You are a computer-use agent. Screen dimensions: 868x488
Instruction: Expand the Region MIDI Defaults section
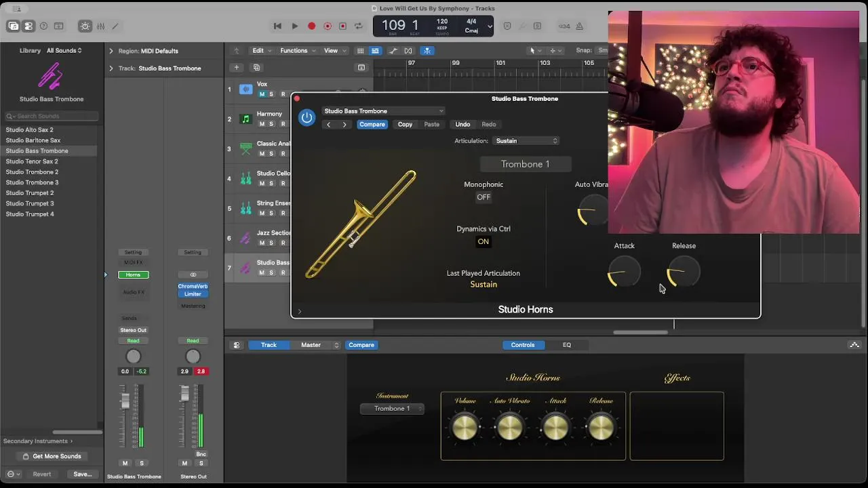pos(111,51)
